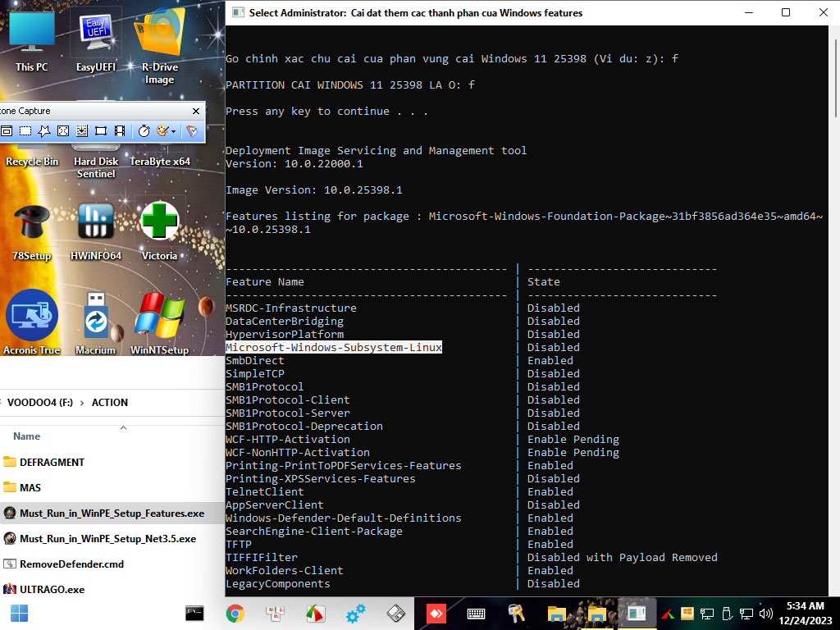
Task: Sort files by Name column header
Action: pos(27,436)
